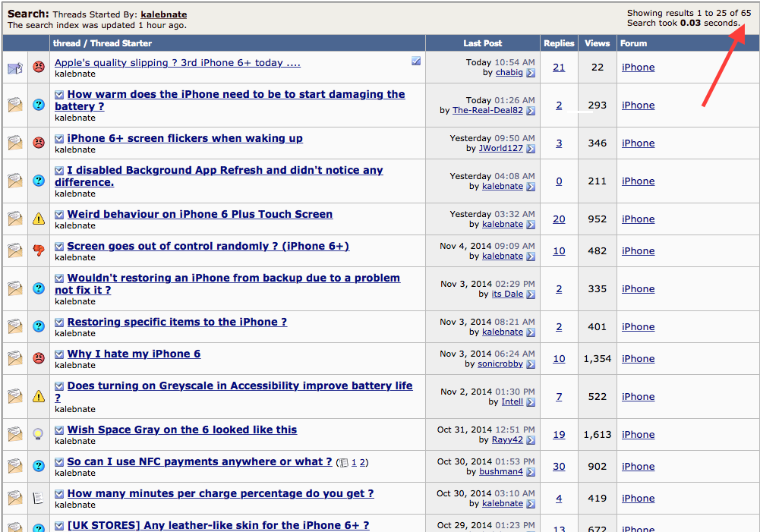
Task: Sort results by Views column header
Action: (x=597, y=43)
